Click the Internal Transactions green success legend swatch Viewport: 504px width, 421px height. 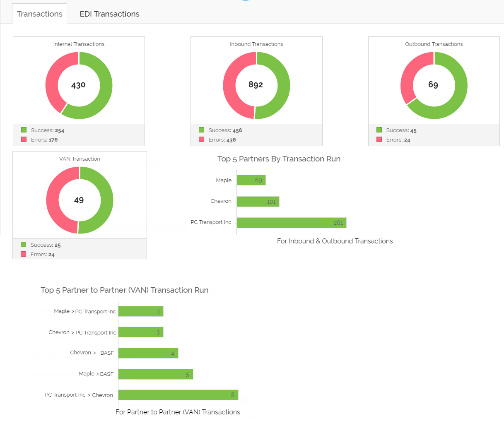point(24,130)
